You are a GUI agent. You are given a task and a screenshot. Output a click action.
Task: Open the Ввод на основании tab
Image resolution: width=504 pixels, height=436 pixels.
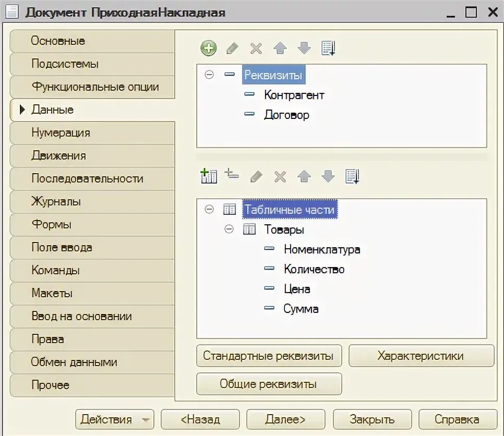[x=92, y=317]
